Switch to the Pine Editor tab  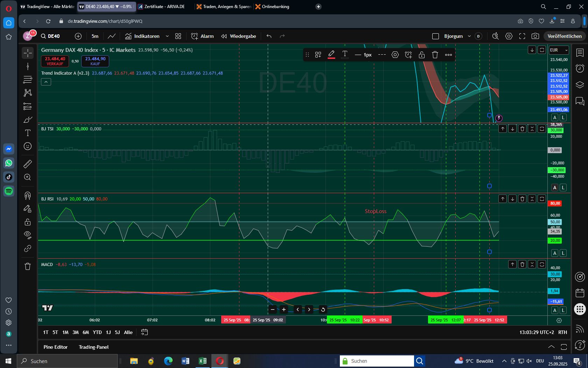coord(56,347)
